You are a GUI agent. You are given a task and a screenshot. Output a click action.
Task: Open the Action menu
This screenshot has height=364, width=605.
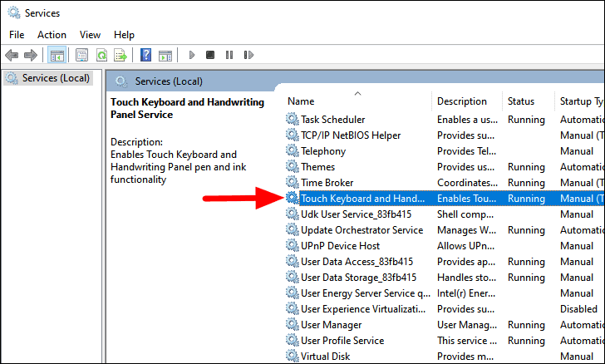click(52, 35)
